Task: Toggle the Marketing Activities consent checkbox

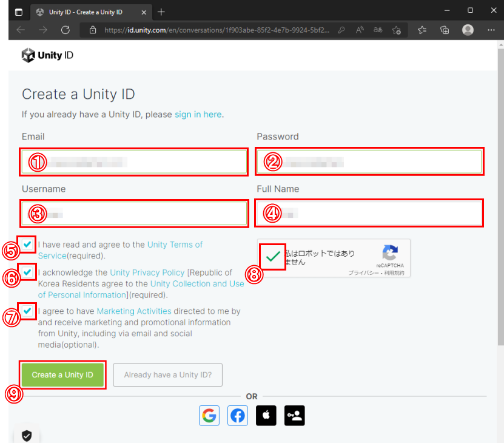Action: [27, 311]
